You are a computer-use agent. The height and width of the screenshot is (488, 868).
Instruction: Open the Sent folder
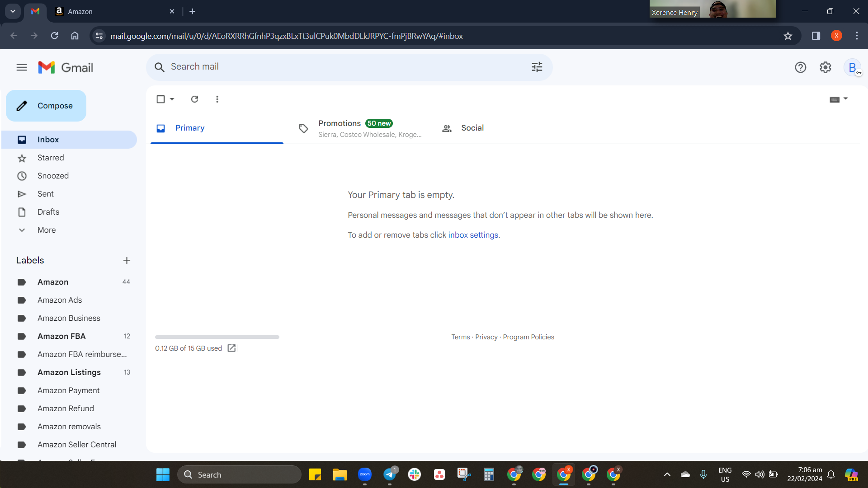point(69,194)
